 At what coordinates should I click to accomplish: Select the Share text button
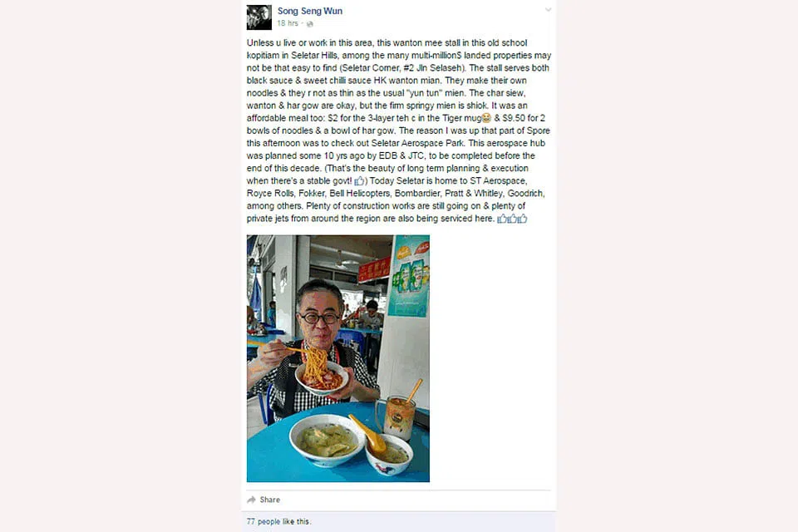[x=269, y=500]
